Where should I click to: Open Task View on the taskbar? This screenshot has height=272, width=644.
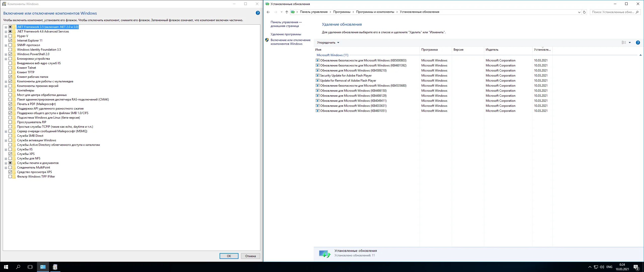pos(30,267)
